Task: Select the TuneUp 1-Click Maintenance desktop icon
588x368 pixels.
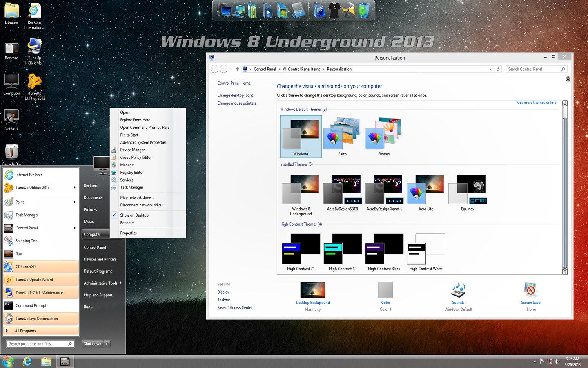Action: click(35, 52)
